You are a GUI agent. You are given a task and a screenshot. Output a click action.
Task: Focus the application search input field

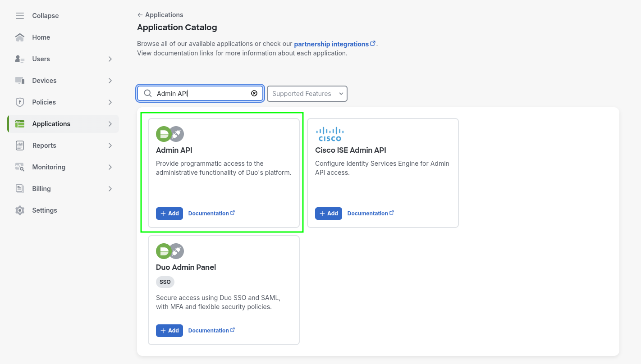pos(201,93)
